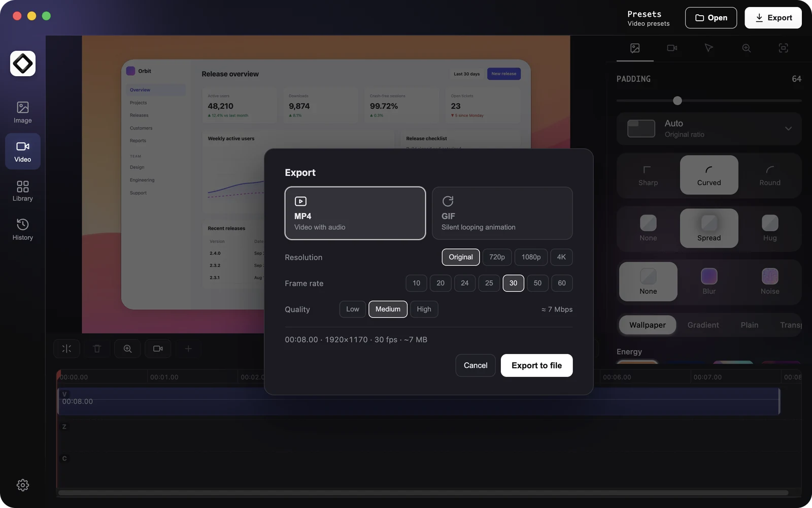812x508 pixels.
Task: Open the Presets video presets selector
Action: [649, 18]
